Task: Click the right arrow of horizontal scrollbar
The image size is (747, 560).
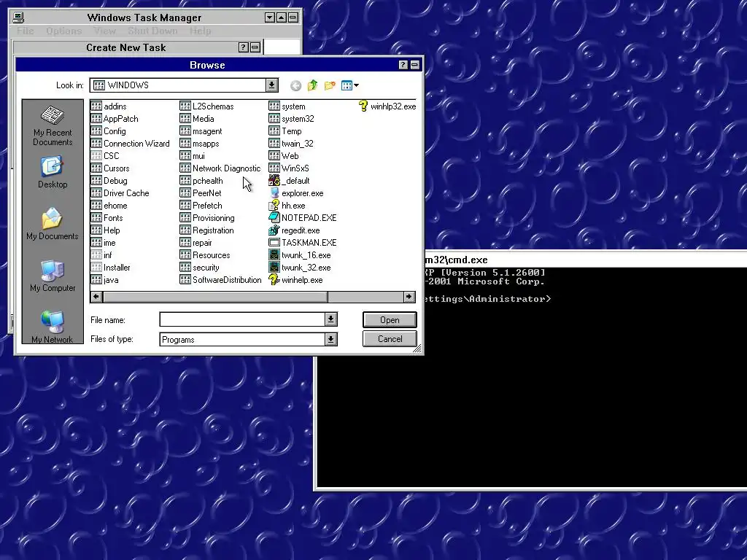Action: [x=409, y=297]
